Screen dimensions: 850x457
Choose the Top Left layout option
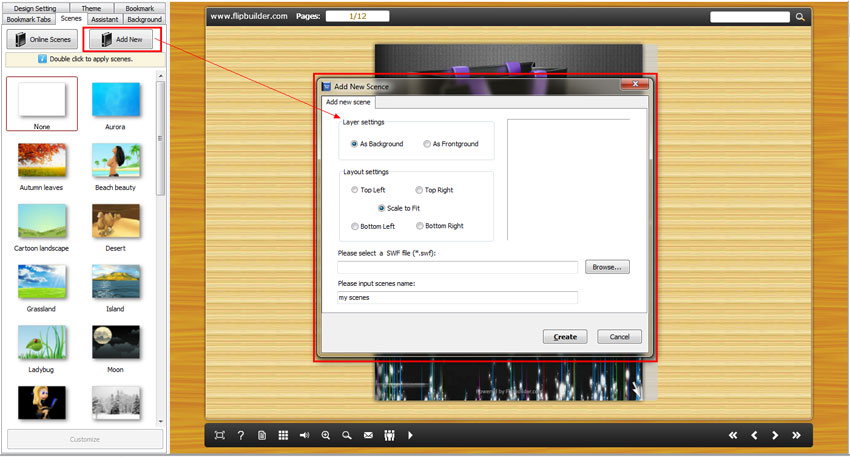point(355,190)
